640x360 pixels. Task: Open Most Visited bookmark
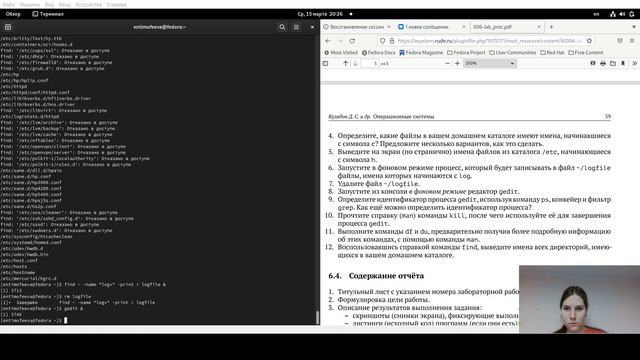(x=341, y=53)
